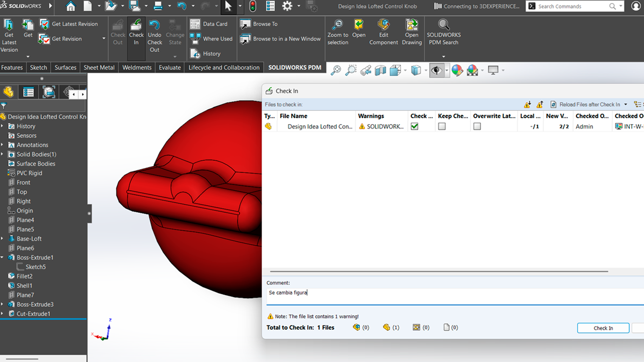Click the Previous View icon

point(366,70)
